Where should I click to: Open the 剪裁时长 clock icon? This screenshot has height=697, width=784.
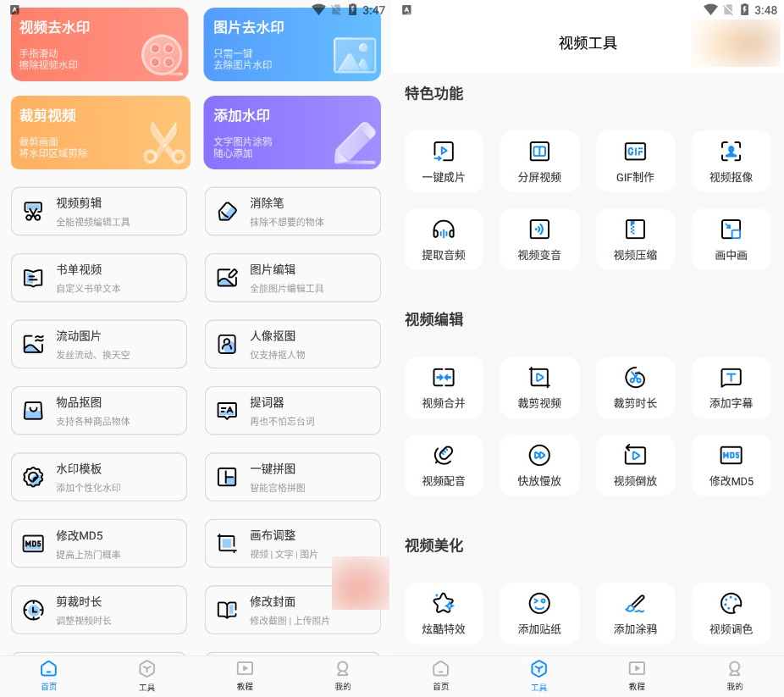click(33, 610)
